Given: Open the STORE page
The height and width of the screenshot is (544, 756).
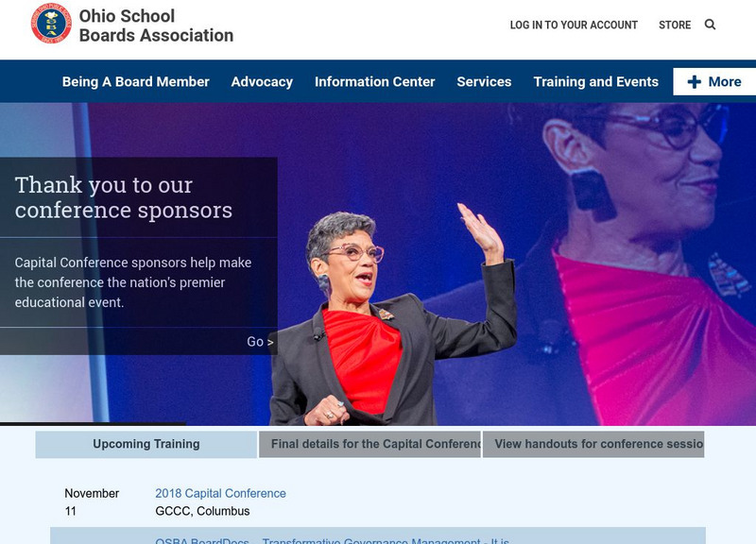Looking at the screenshot, I should click(674, 25).
